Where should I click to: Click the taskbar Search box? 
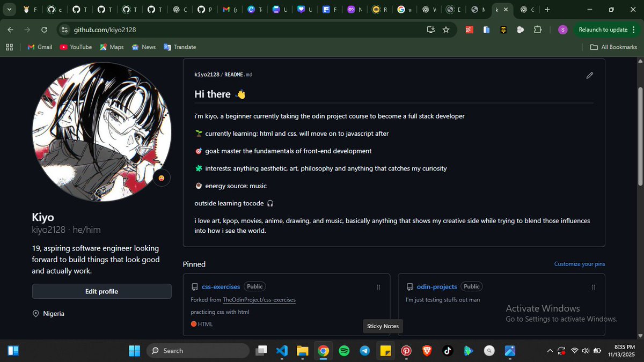click(197, 351)
